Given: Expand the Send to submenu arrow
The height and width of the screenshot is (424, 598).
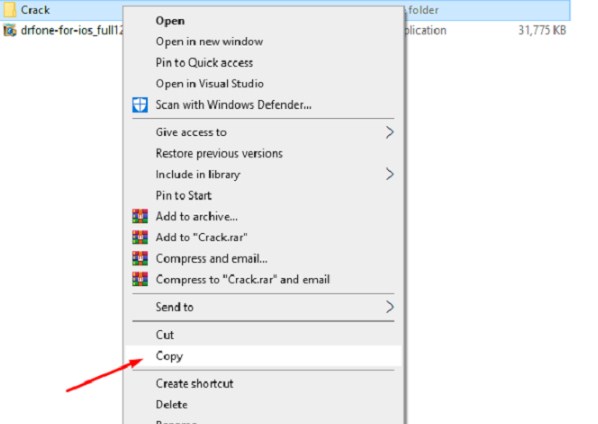Looking at the screenshot, I should (x=389, y=307).
